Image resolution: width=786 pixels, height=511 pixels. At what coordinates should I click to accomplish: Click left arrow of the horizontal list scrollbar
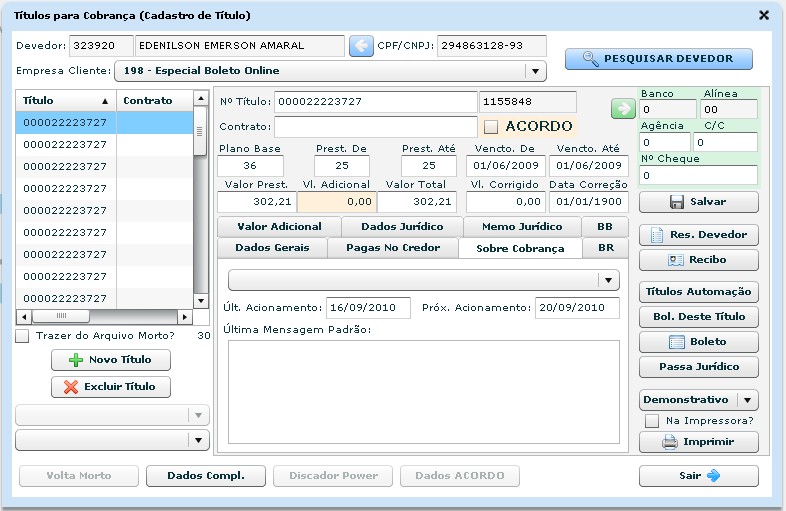click(x=24, y=316)
